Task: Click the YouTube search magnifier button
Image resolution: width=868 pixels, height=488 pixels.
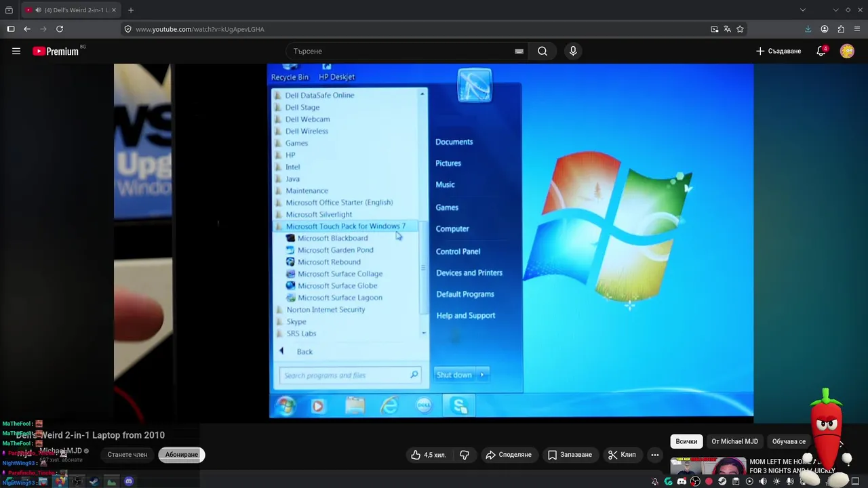Action: point(542,51)
